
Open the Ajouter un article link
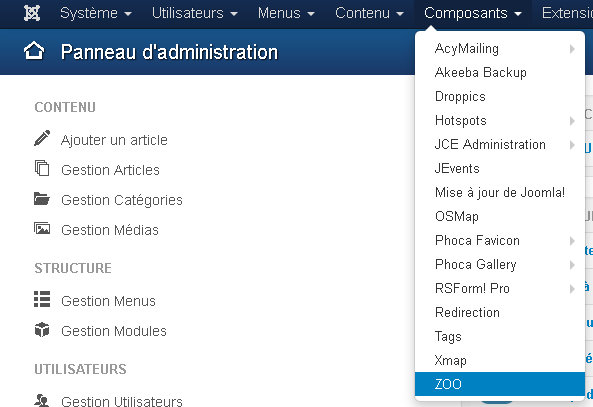[x=114, y=140]
